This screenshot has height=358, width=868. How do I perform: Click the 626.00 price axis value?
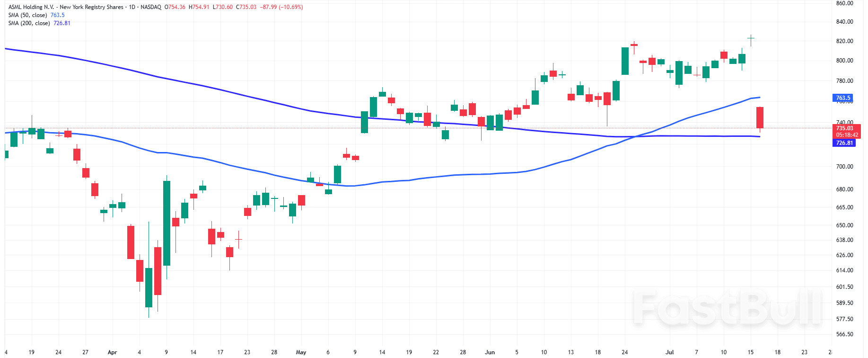844,255
